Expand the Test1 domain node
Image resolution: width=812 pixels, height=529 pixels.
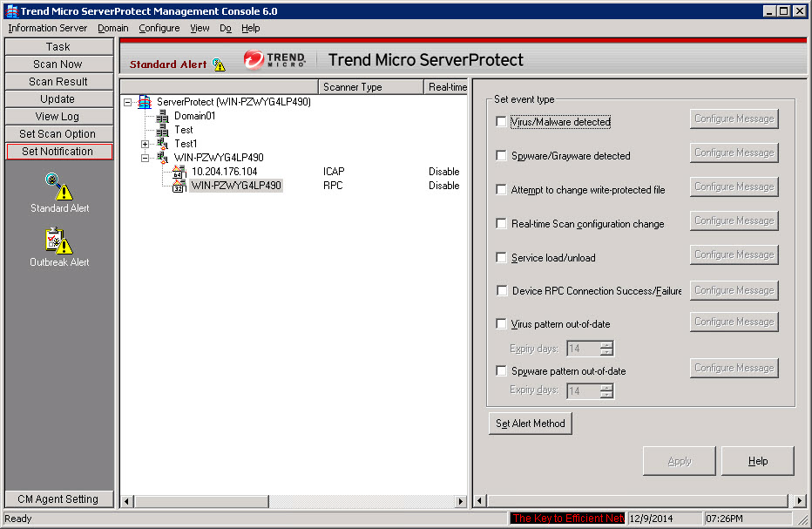coord(145,144)
